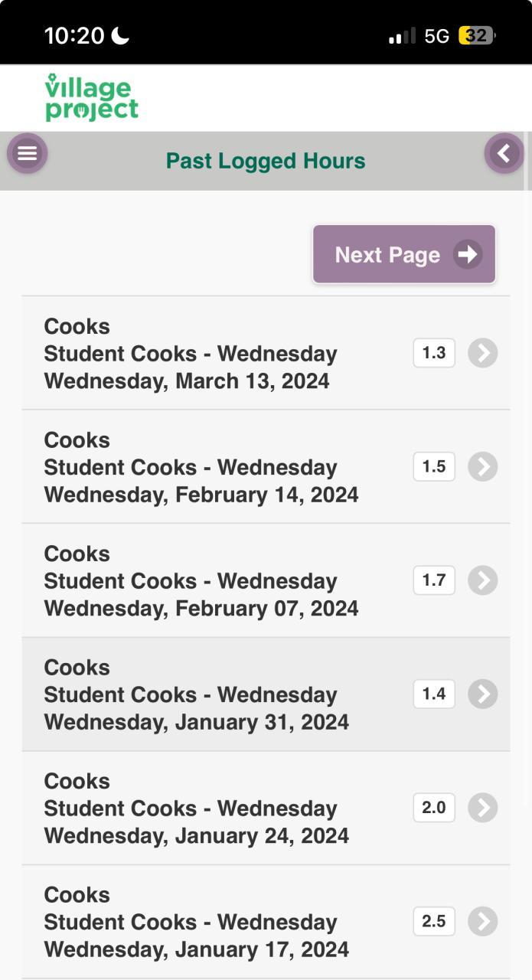Tap the battery level indicator
Screen dimensions: 532x980
(x=476, y=36)
